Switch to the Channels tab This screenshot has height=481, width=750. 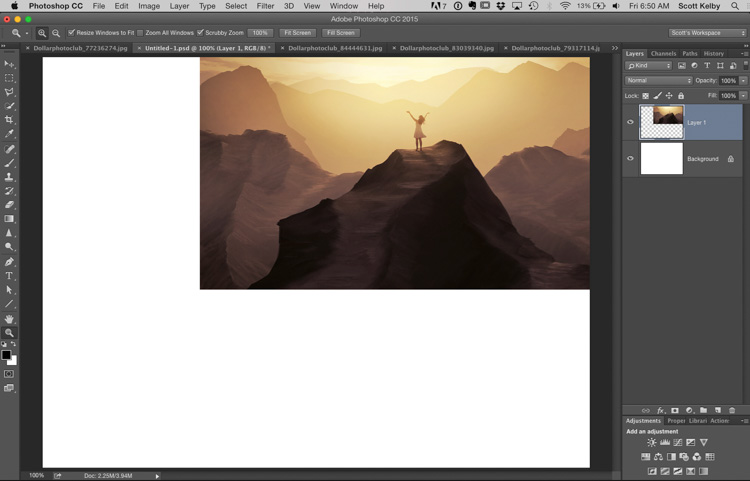click(x=663, y=53)
